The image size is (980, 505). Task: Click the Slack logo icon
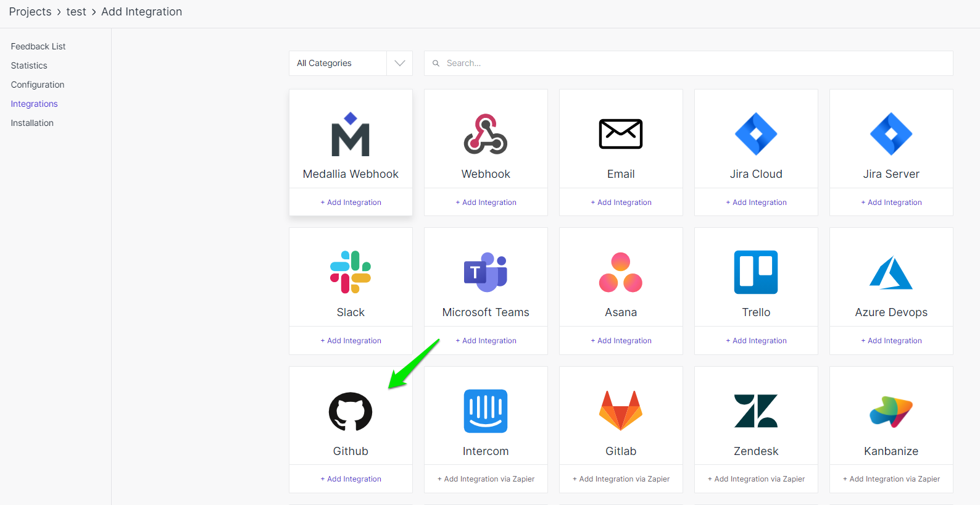[351, 272]
